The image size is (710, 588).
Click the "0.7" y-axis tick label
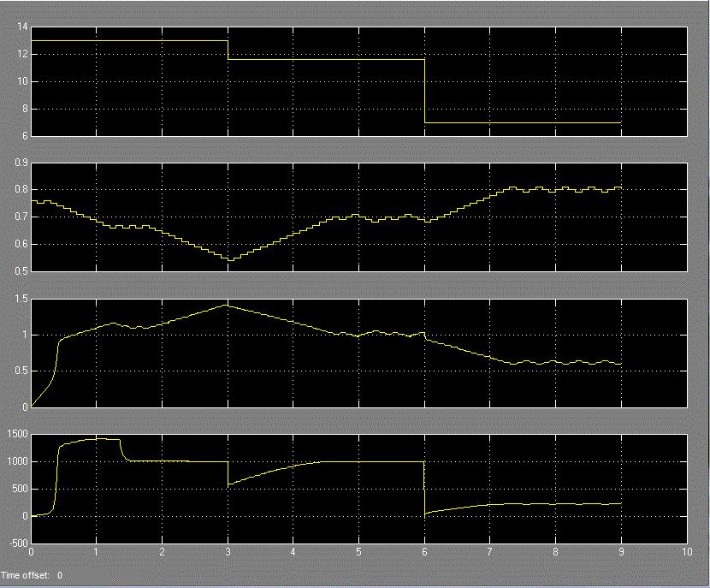coord(21,217)
